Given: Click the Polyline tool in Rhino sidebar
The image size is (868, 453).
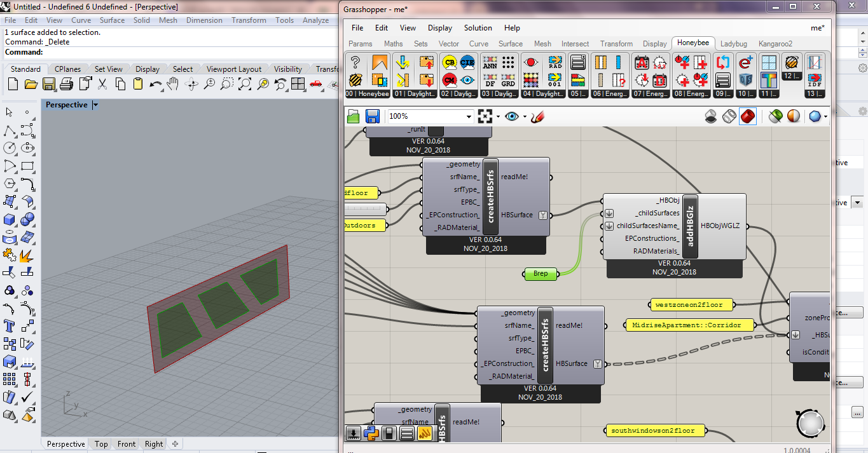Looking at the screenshot, I should pyautogui.click(x=10, y=130).
